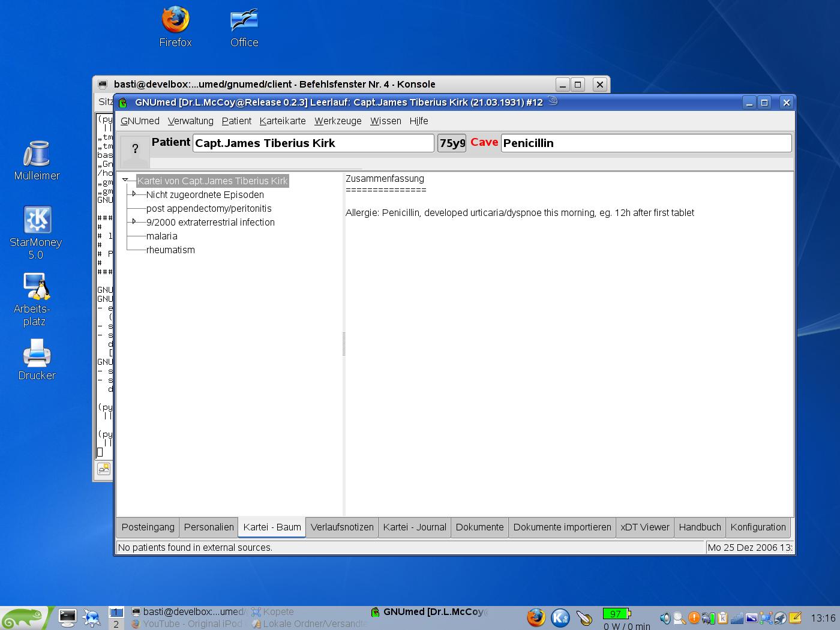This screenshot has width=840, height=630.
Task: Select the rheumatism tree item
Action: (x=170, y=250)
